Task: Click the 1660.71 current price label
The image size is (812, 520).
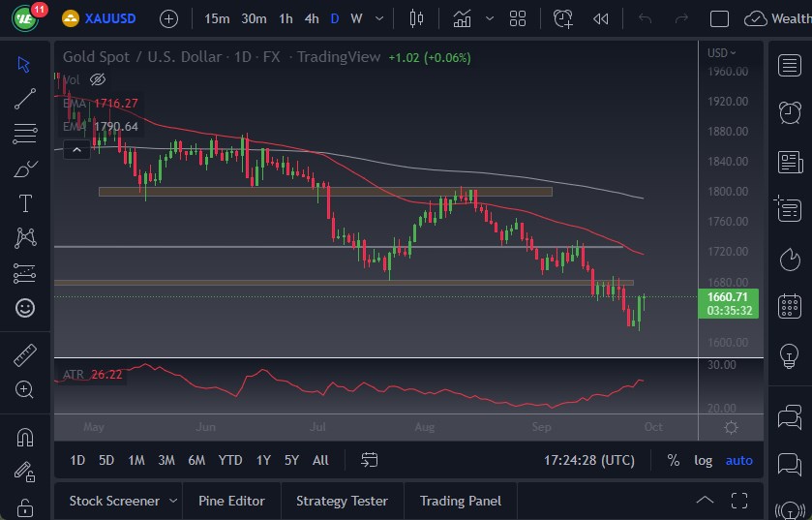Action: 727,297
